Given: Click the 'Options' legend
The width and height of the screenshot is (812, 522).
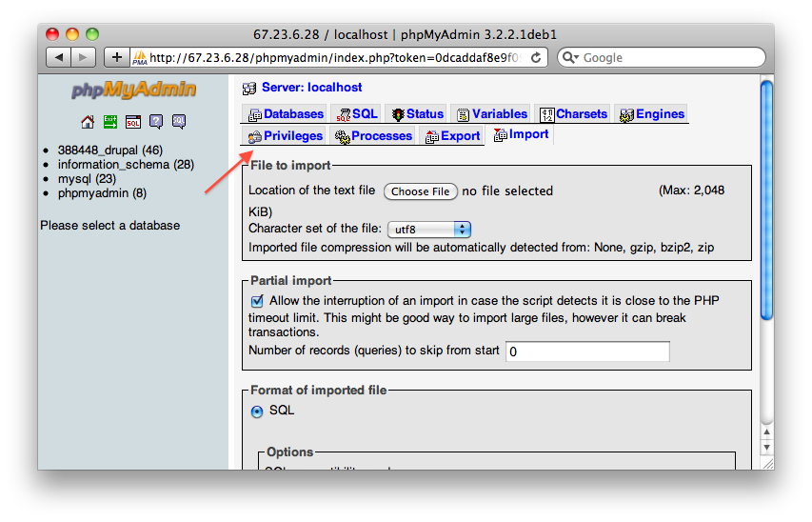Looking at the screenshot, I should [x=290, y=452].
